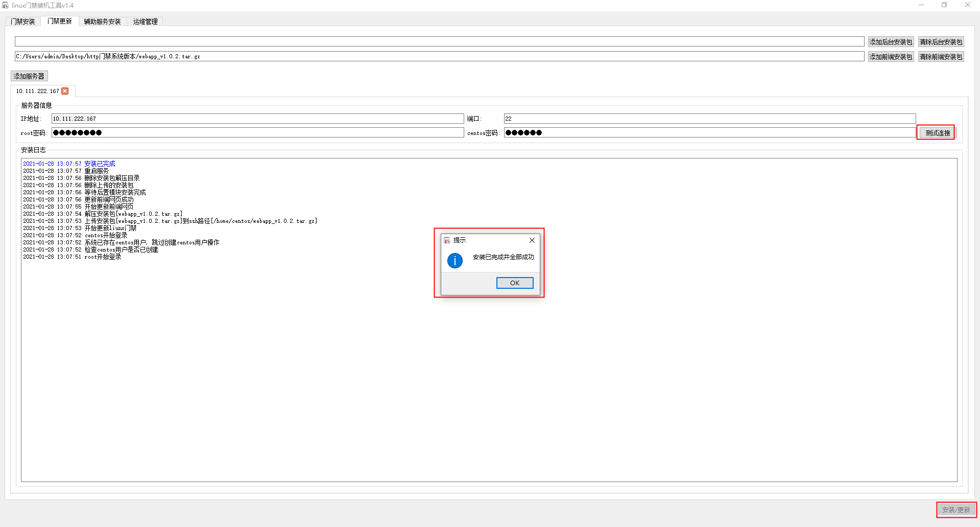This screenshot has height=527, width=980.
Task: Focus the empty backend package path field
Action: point(439,41)
